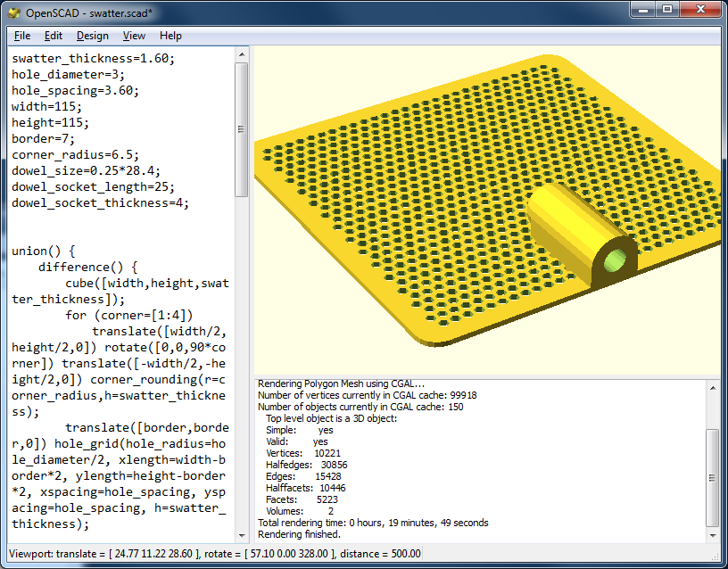
Task: Click the console scrollbar thumb
Action: (713, 478)
